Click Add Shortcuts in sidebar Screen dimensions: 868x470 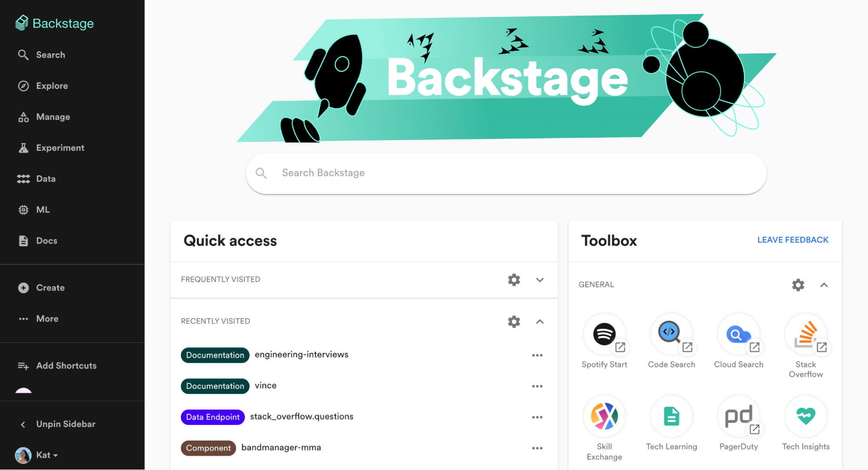point(66,365)
